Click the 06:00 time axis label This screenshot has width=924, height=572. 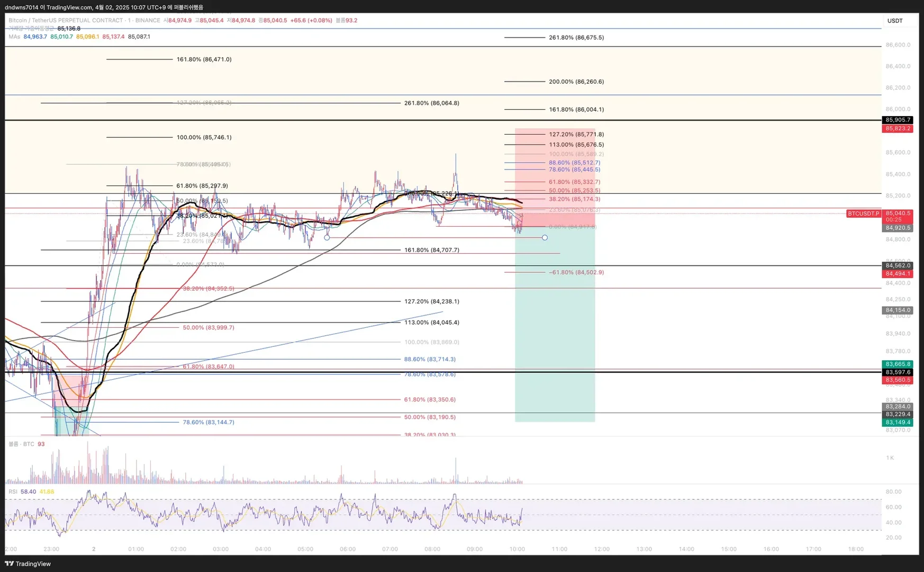point(348,549)
